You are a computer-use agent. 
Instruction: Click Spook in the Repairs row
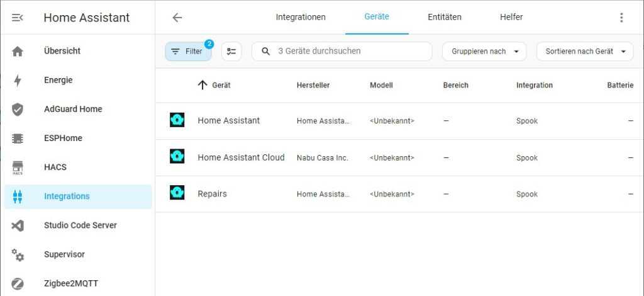pos(527,194)
